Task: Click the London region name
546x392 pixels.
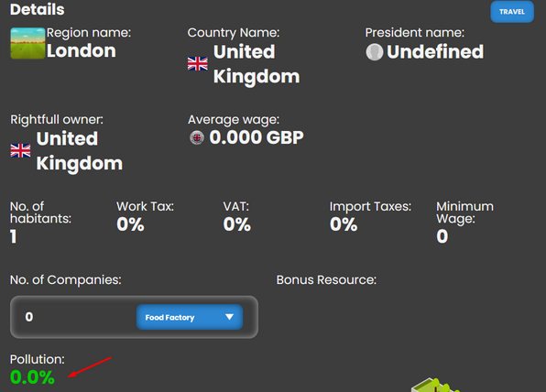Action: pos(82,50)
